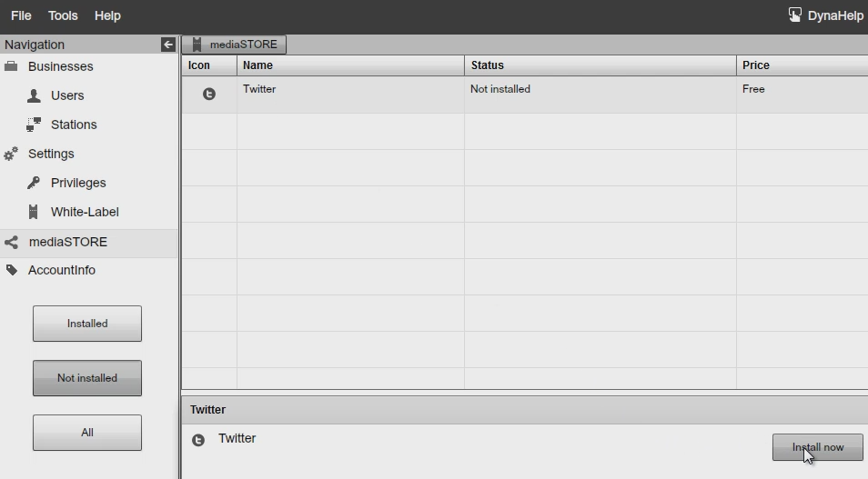
Task: Click the Stations computer icon
Action: coord(34,125)
